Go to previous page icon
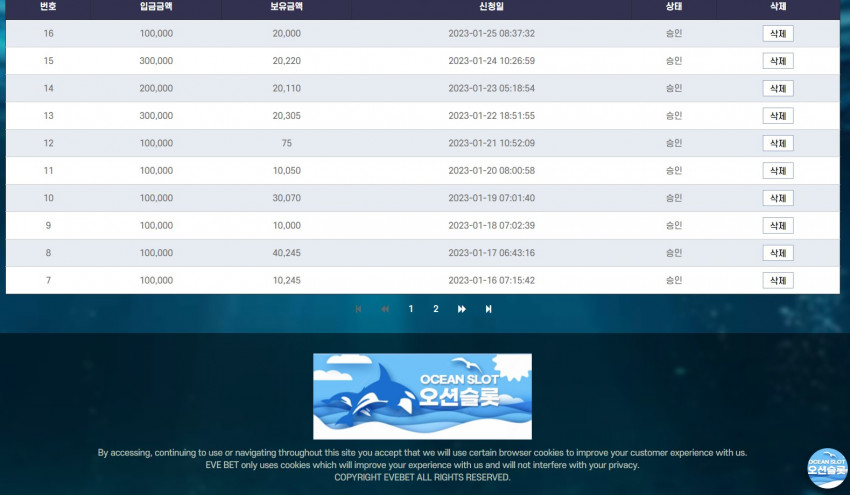Viewport: 850px width, 495px height. [385, 309]
